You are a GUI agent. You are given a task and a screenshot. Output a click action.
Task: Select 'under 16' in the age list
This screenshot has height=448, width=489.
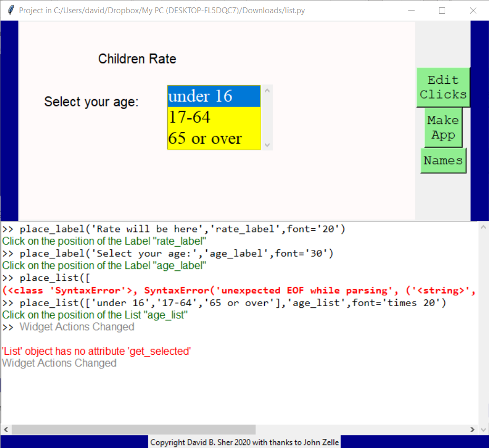[214, 96]
